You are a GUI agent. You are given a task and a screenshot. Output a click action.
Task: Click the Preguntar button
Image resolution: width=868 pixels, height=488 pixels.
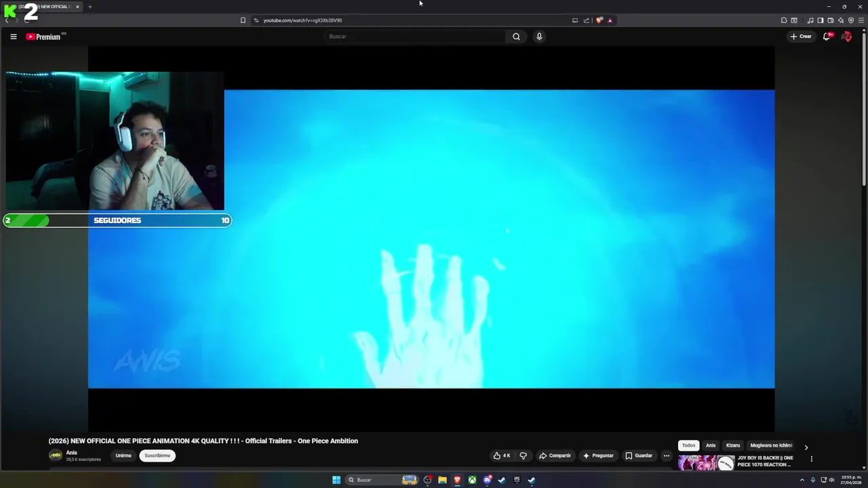(x=598, y=455)
